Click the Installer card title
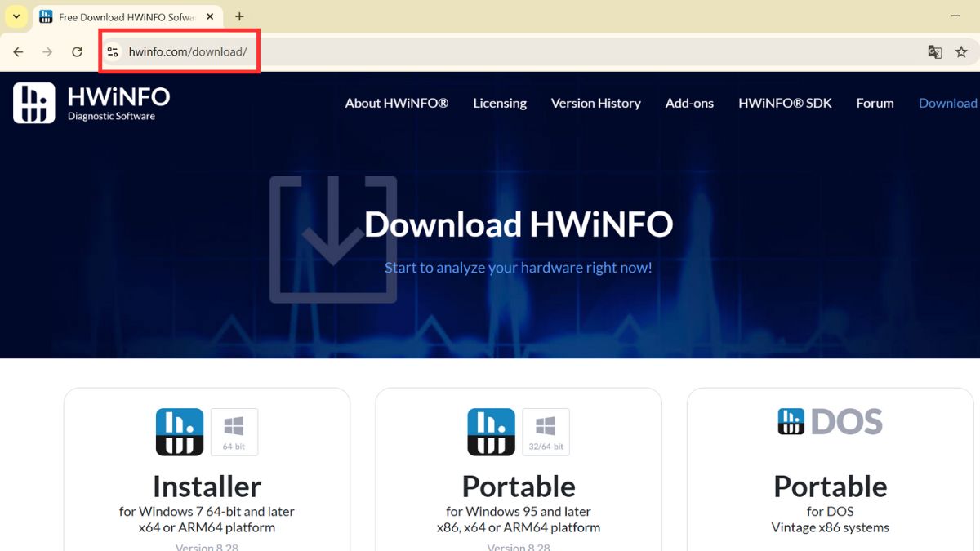 click(207, 487)
